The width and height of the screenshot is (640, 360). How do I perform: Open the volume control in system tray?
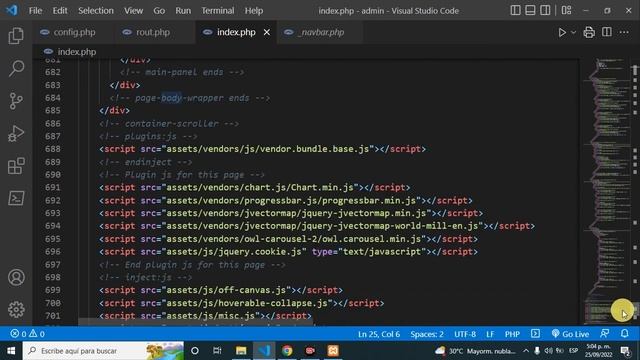coord(548,351)
